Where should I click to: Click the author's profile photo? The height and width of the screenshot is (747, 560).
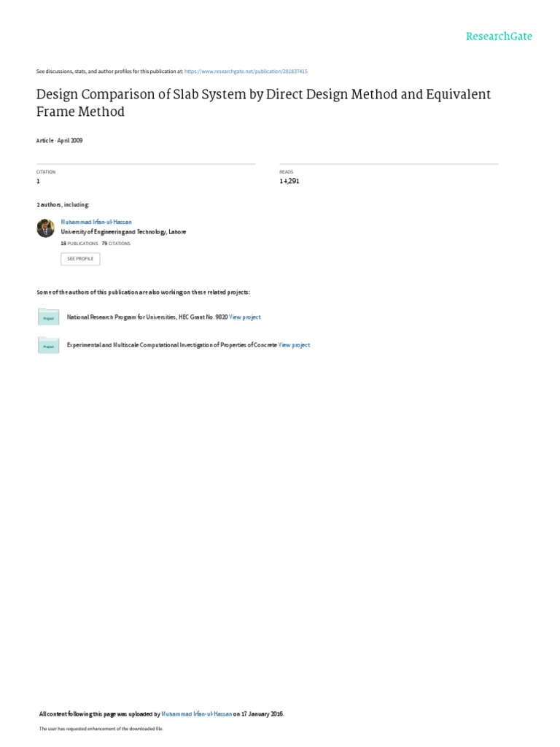(x=46, y=228)
